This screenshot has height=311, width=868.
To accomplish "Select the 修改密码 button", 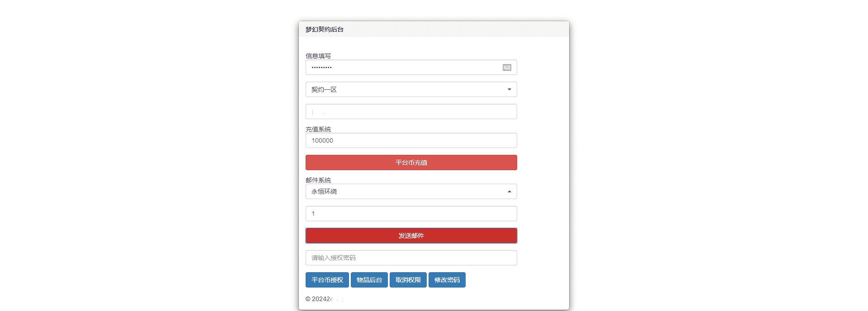I will click(x=447, y=280).
